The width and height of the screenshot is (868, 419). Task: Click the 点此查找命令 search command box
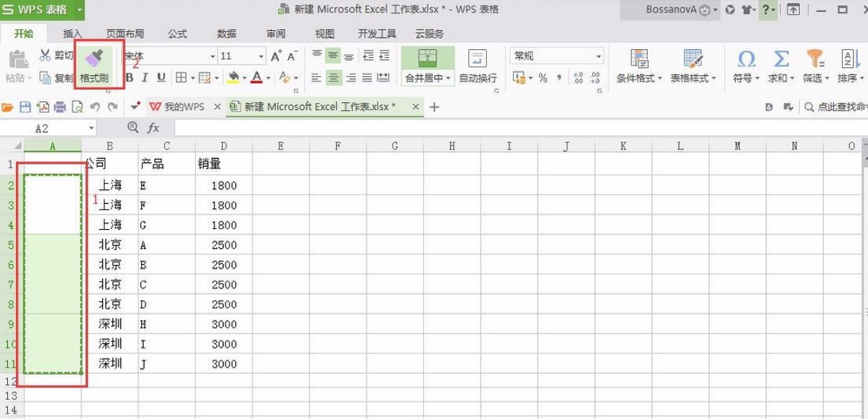836,107
